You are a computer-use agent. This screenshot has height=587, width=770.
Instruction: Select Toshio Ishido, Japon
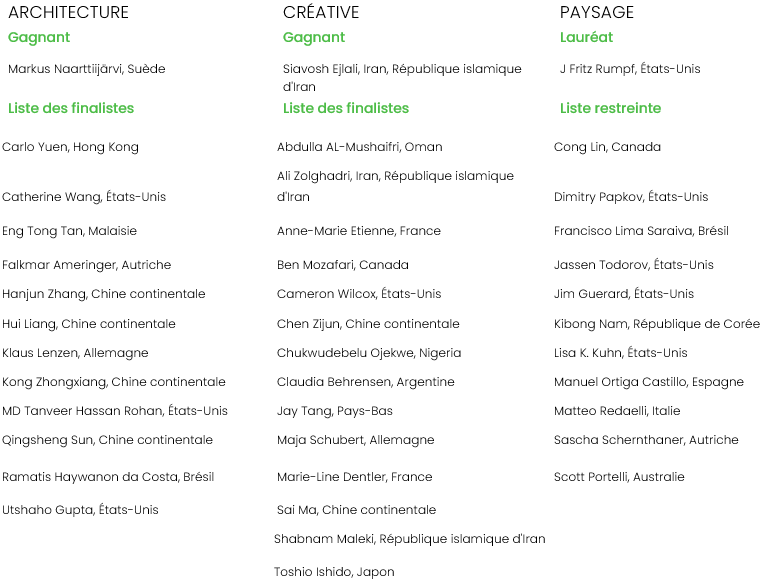pos(334,572)
